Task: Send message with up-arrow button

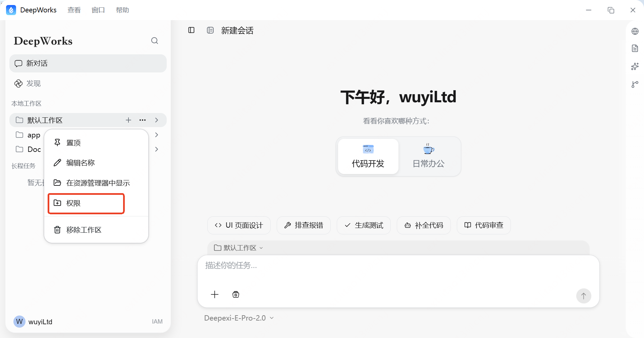Action: tap(584, 296)
